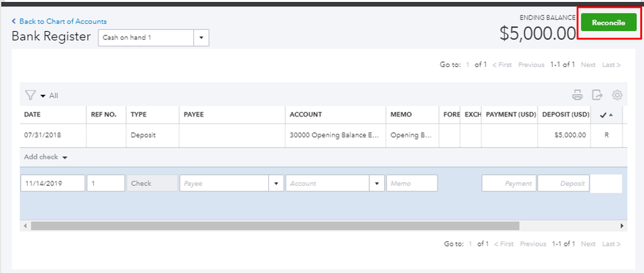Click the Memo input field
Screen dimensions: 644x273
pyautogui.click(x=412, y=183)
